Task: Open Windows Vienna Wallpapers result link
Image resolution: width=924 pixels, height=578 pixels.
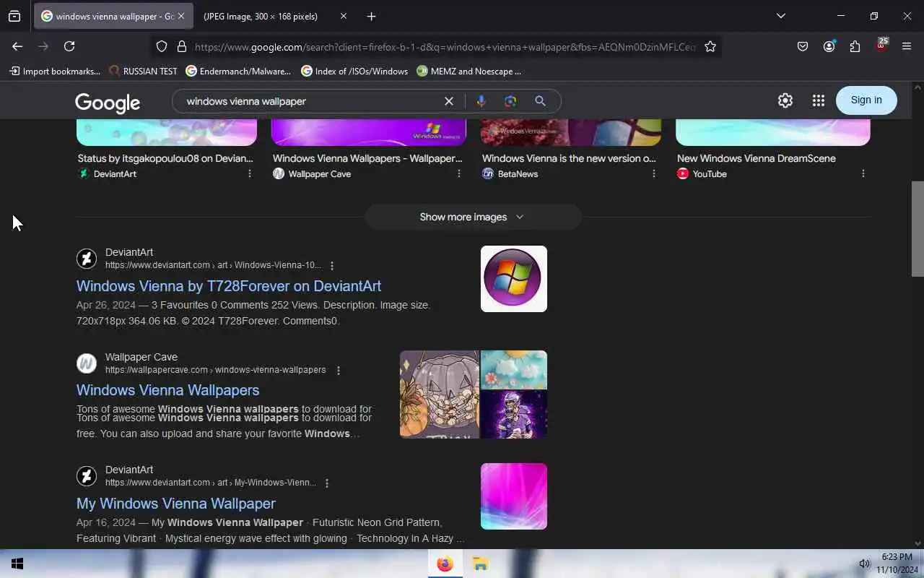Action: tap(167, 390)
